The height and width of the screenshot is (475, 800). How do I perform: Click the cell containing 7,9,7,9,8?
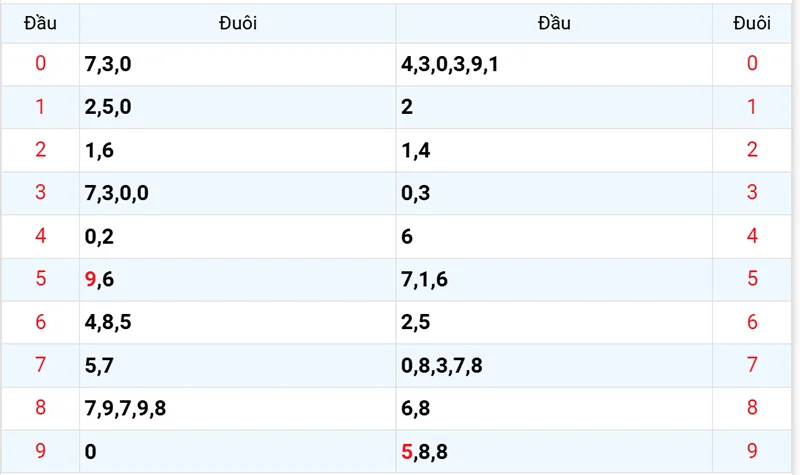point(126,409)
